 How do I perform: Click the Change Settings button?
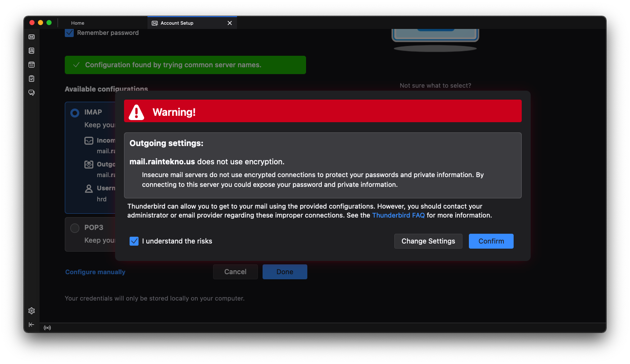428,241
